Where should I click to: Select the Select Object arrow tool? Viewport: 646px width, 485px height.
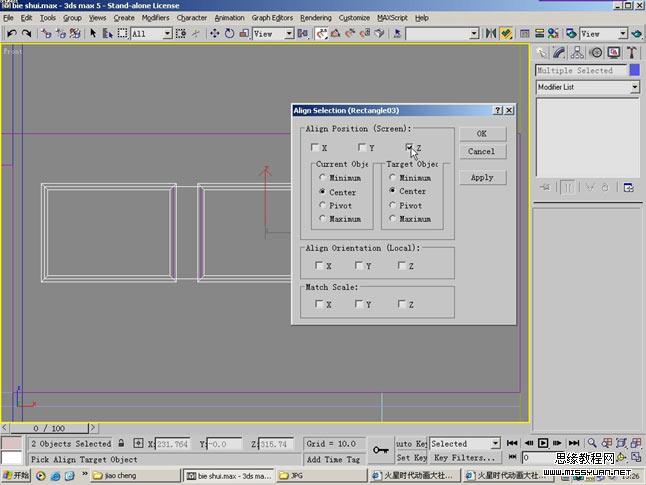click(93, 33)
